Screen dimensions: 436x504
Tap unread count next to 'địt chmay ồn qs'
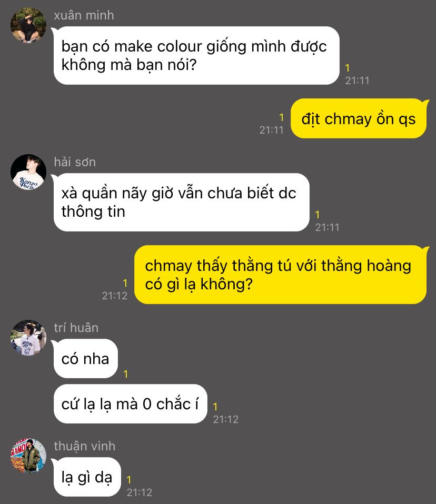(x=282, y=118)
